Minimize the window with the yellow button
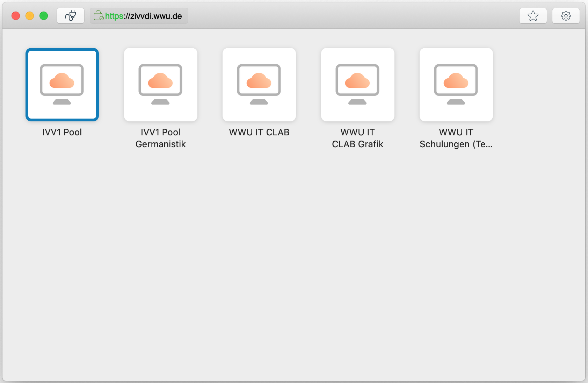This screenshot has height=383, width=588. tap(30, 16)
